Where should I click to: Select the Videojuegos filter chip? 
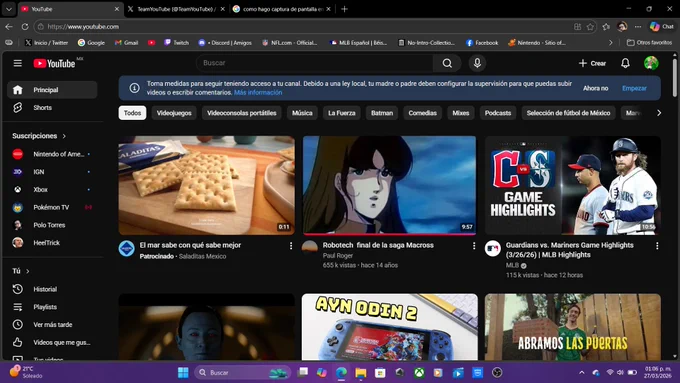[x=174, y=113]
